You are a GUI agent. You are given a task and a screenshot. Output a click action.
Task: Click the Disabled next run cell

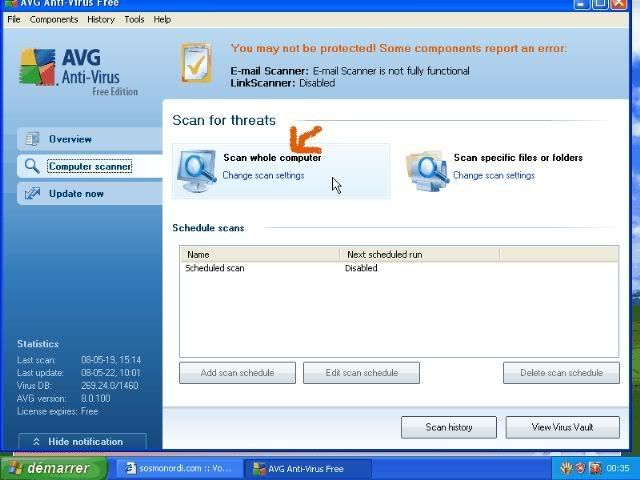[361, 268]
